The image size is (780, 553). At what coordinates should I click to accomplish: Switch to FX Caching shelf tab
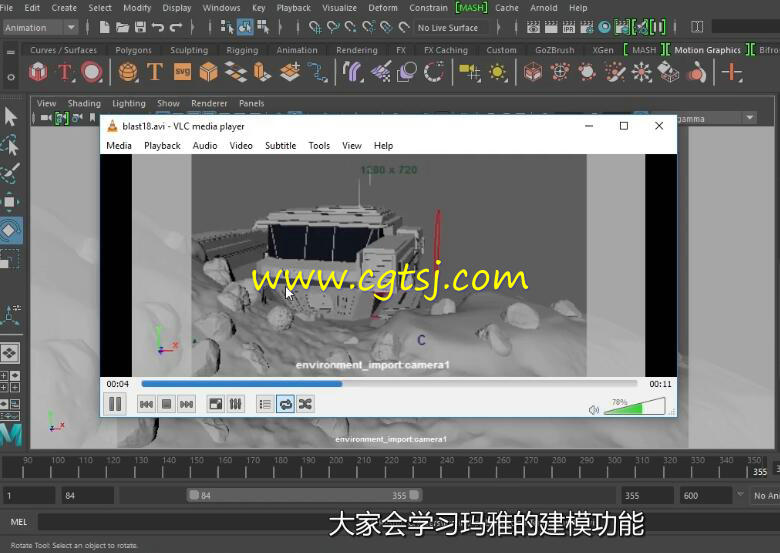[446, 50]
